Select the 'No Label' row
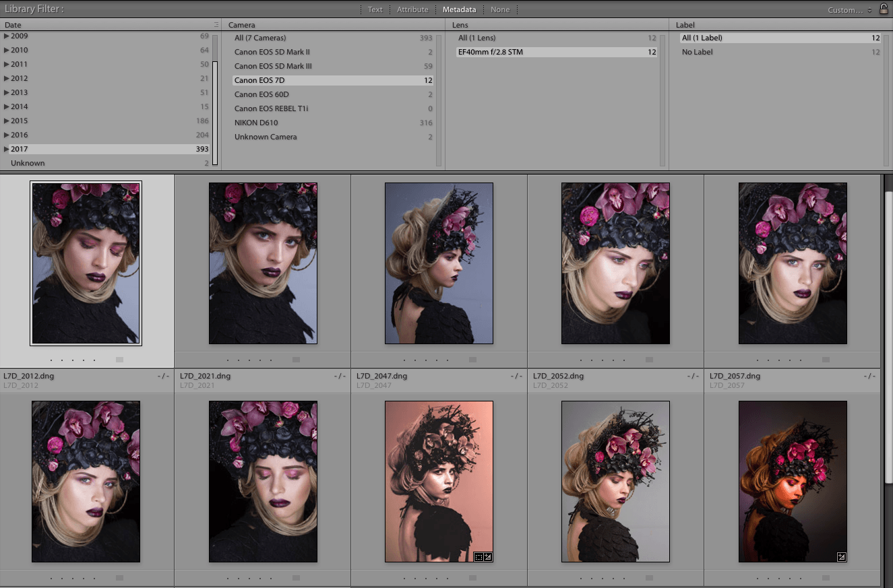 click(780, 52)
